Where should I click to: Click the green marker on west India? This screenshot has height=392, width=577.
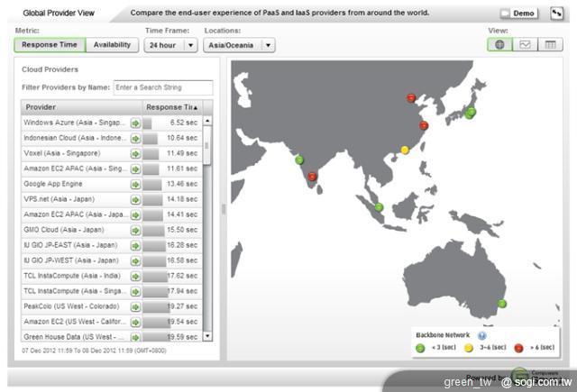299,160
